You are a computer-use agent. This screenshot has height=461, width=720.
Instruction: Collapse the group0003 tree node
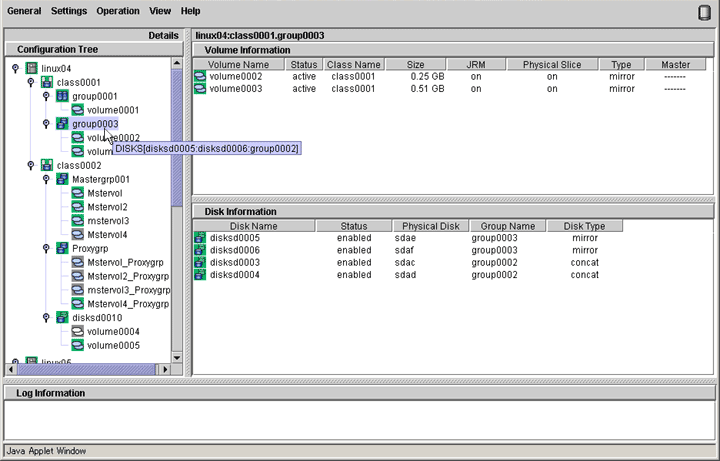click(x=46, y=124)
